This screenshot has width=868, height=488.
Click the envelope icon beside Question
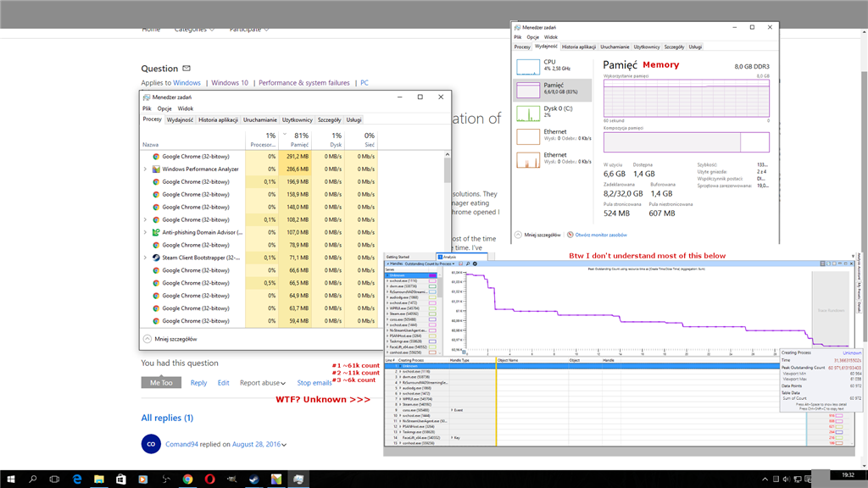click(186, 68)
